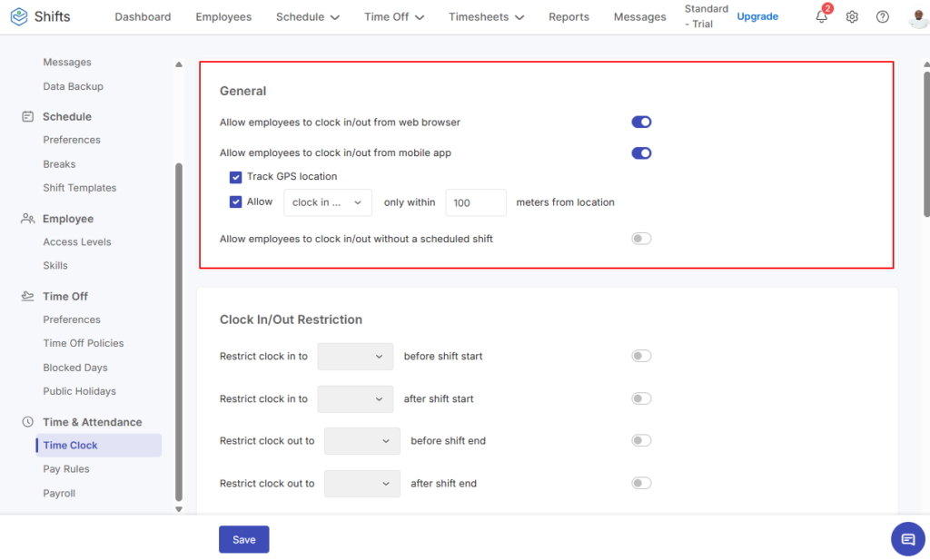Viewport: 930px width, 560px height.
Task: Open dropdown for clock out before shift end
Action: [361, 441]
